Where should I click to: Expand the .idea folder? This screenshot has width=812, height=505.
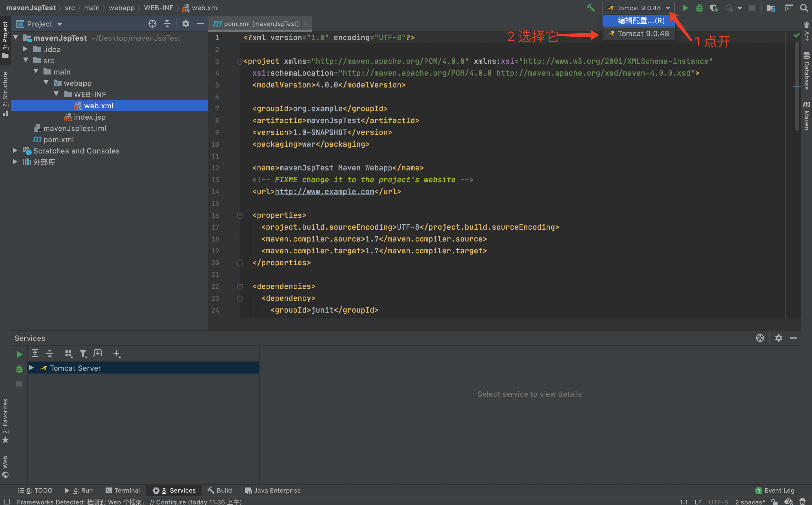click(x=25, y=49)
